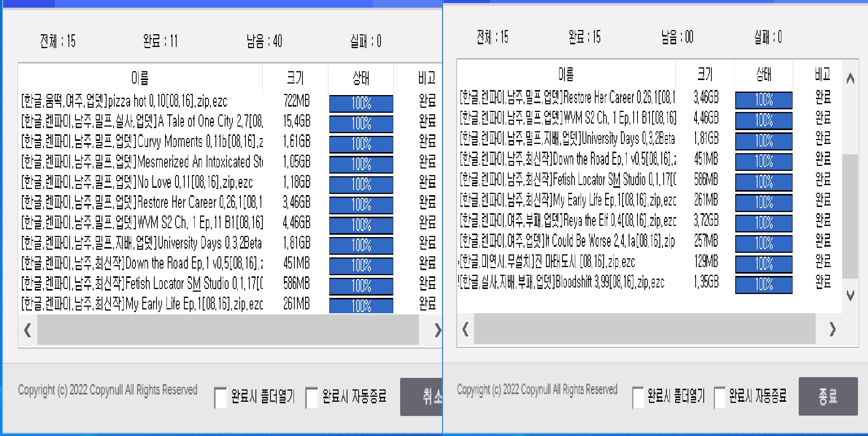
Task: Enable 완료시 자동종료 in the left window
Action: (x=311, y=398)
